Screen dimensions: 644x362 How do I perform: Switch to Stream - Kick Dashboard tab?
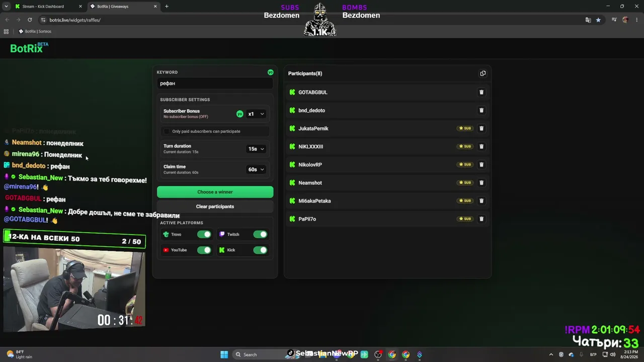(x=48, y=7)
